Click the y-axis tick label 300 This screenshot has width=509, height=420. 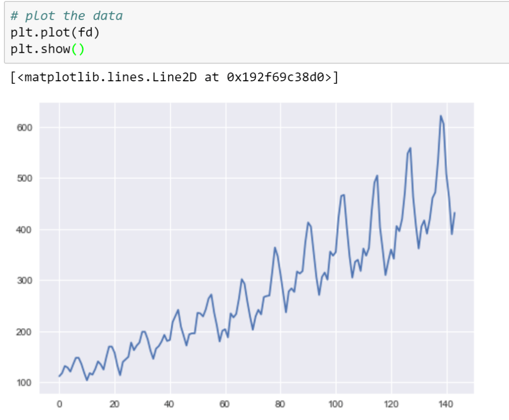[24, 280]
